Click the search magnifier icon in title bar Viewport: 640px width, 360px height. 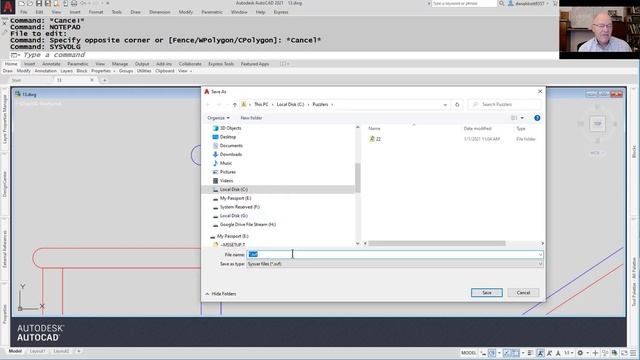pyautogui.click(x=502, y=3)
